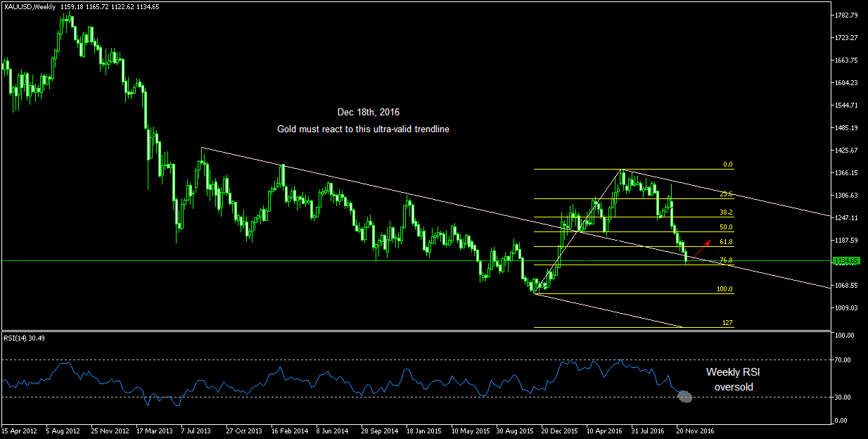
Task: Select the Fibonacci 76.8 level label
Action: coord(727,260)
